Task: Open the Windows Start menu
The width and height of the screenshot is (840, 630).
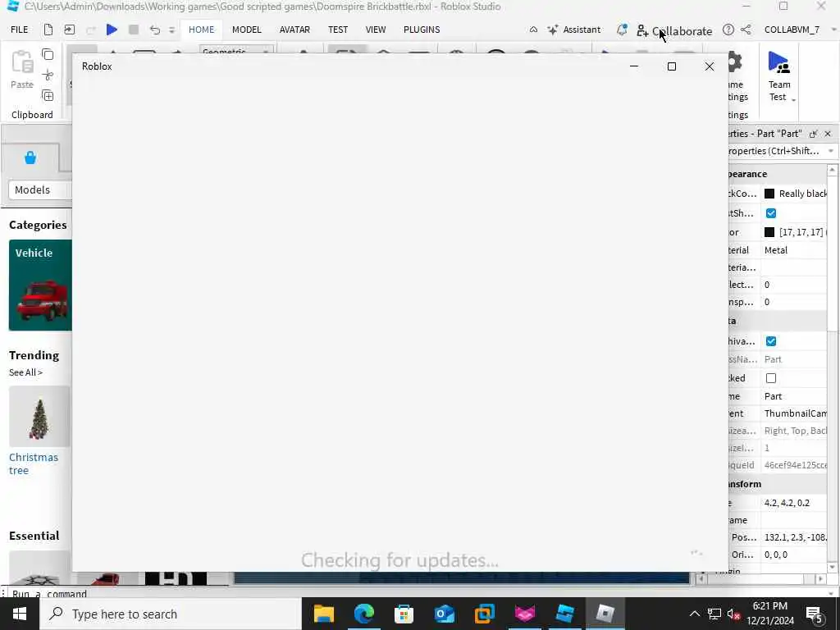Action: coord(20,614)
